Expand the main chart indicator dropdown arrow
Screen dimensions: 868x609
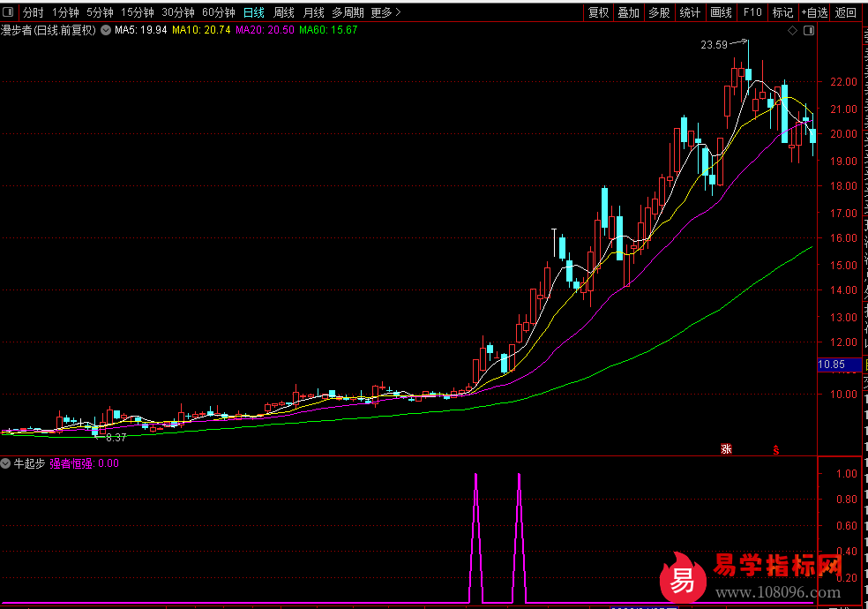pos(106,30)
